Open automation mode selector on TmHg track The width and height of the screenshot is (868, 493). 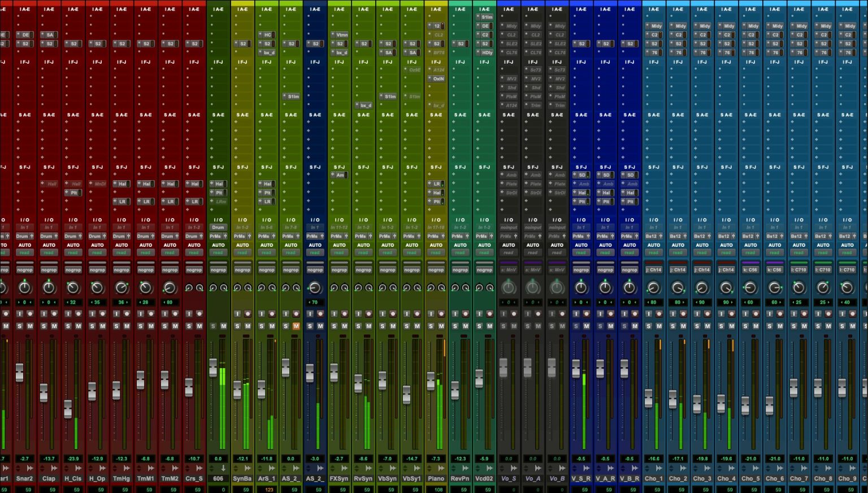coord(121,245)
